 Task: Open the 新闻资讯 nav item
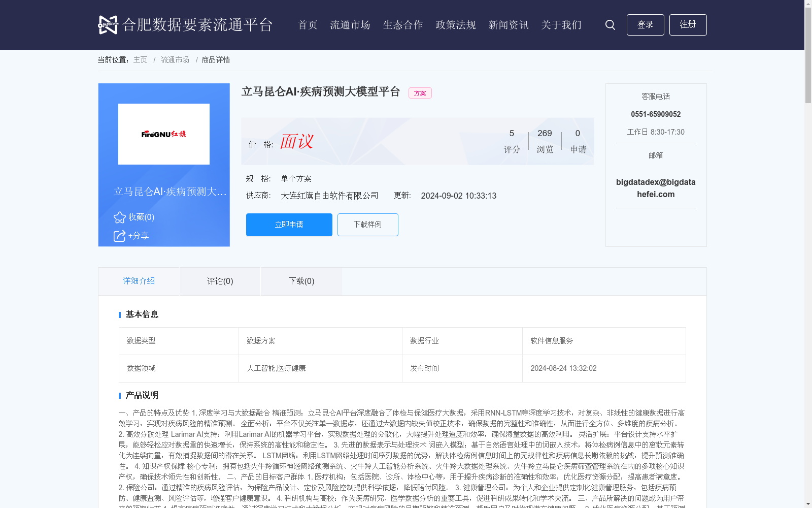tap(509, 25)
